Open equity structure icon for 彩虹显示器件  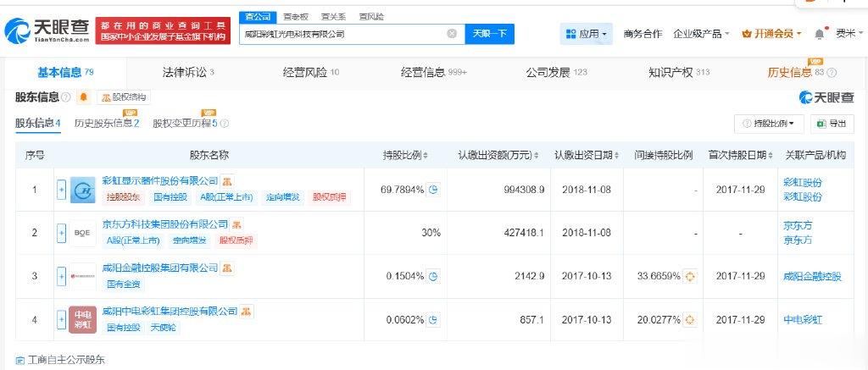[227, 181]
